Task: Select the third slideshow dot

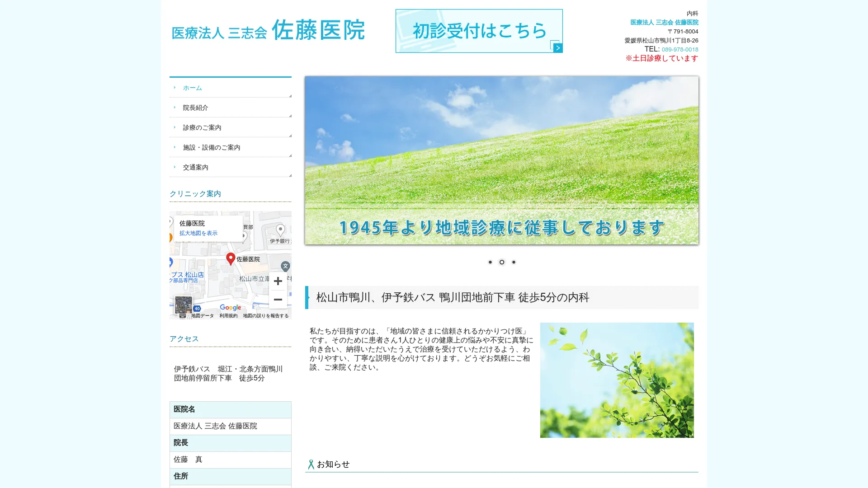Action: (x=514, y=262)
